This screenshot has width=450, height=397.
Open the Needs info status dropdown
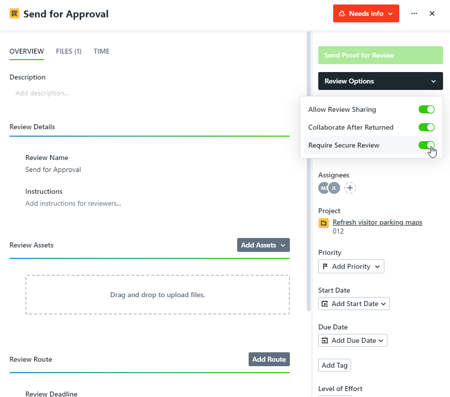(366, 14)
